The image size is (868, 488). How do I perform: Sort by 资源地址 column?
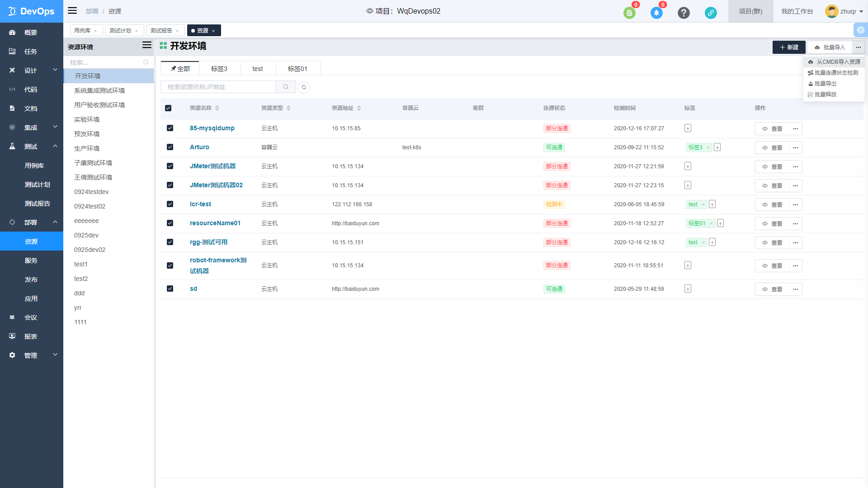click(x=359, y=108)
